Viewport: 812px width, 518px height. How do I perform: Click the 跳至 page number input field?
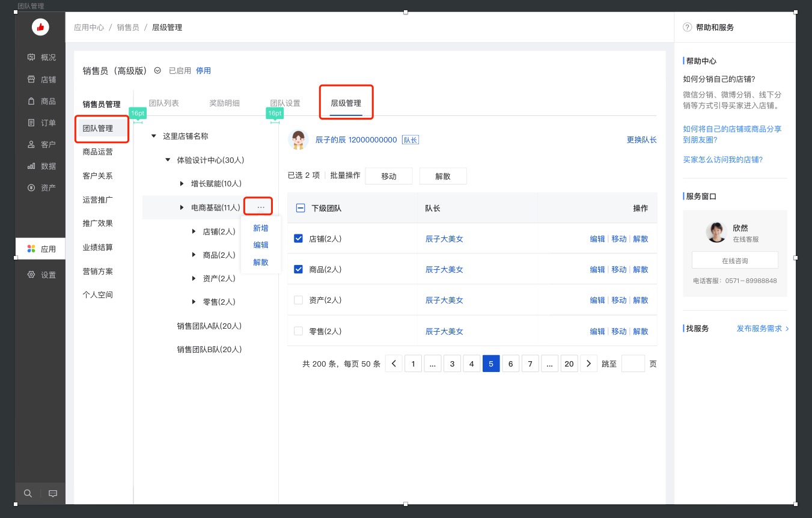point(632,364)
